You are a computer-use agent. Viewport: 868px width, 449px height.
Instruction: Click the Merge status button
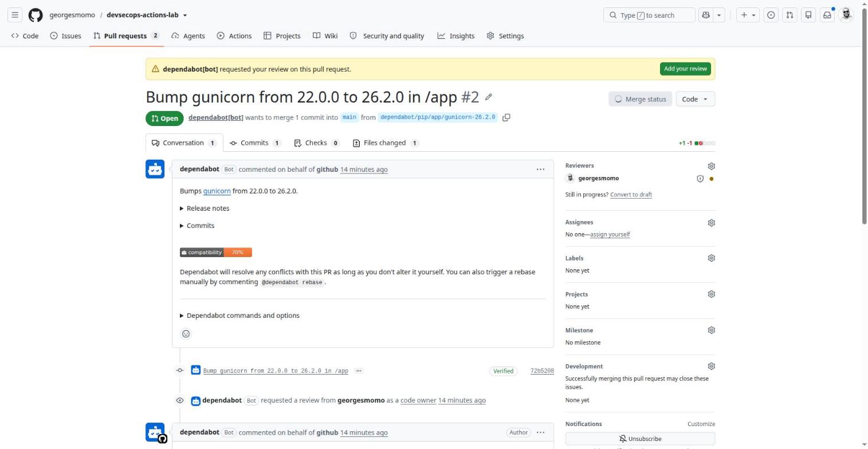click(640, 99)
